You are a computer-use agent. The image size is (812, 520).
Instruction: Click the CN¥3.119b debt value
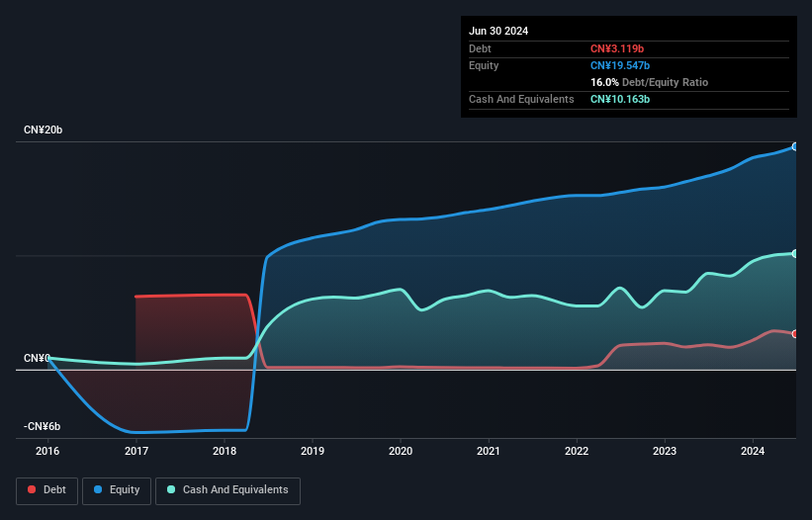click(x=617, y=48)
